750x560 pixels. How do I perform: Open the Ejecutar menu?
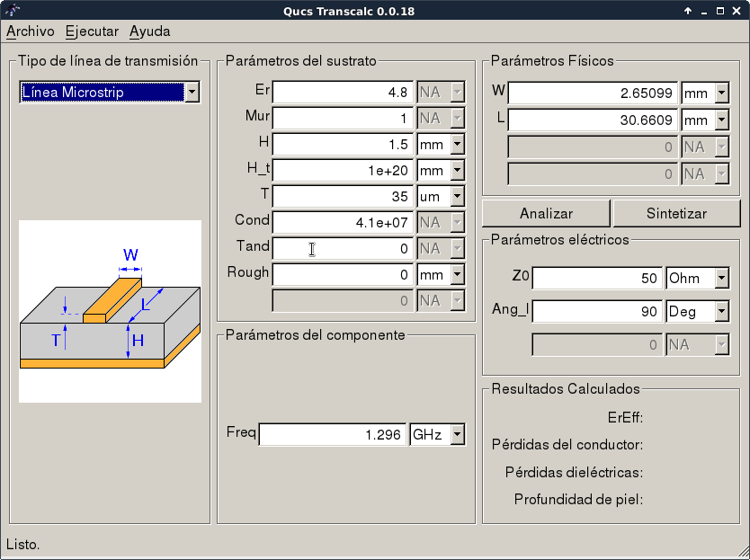coord(92,31)
